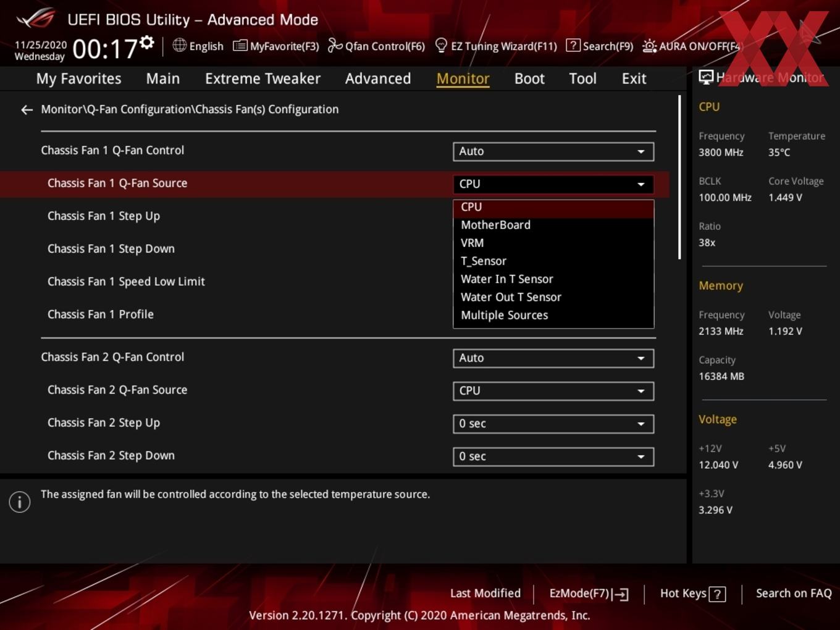This screenshot has height=630, width=840.
Task: Click CPU temperature value 35°C
Action: (x=779, y=153)
